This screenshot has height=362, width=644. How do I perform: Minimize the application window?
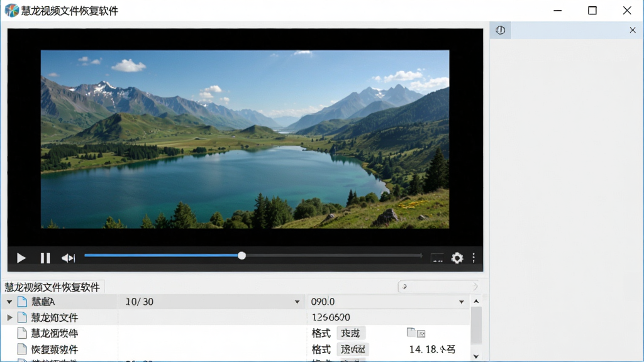pyautogui.click(x=557, y=10)
